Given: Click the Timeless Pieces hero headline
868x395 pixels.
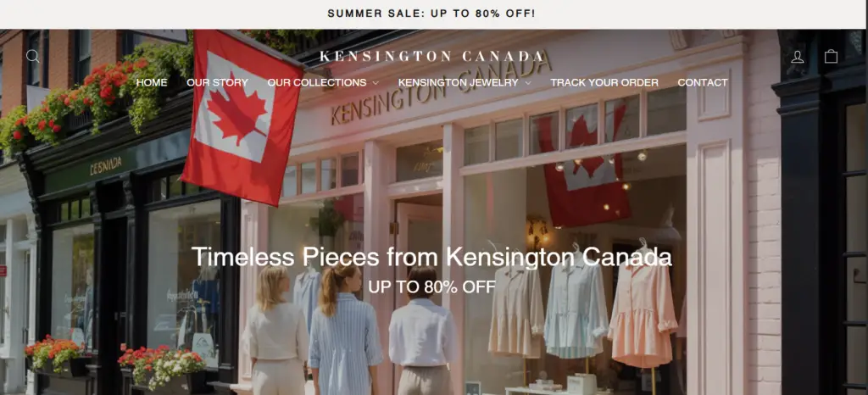Looking at the screenshot, I should pos(431,257).
